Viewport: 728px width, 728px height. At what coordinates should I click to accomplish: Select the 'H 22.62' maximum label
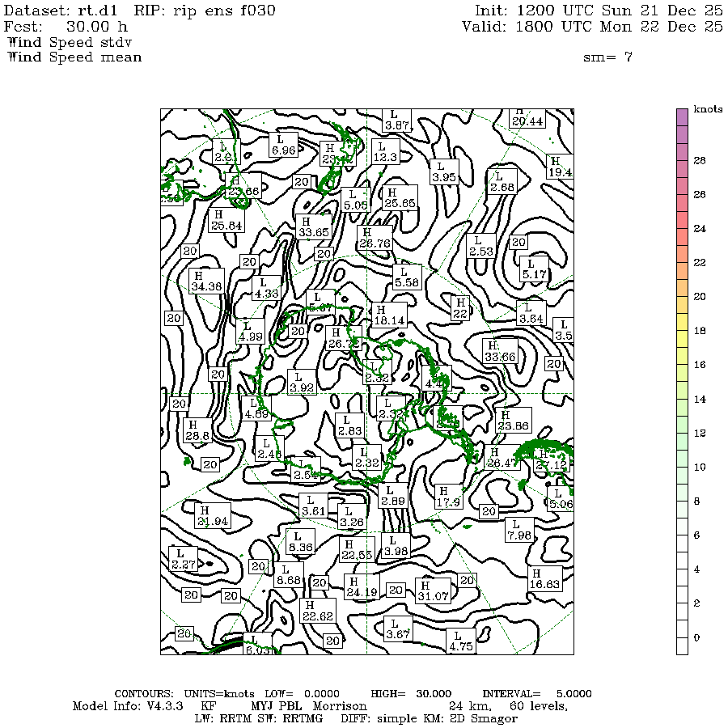pyautogui.click(x=318, y=611)
